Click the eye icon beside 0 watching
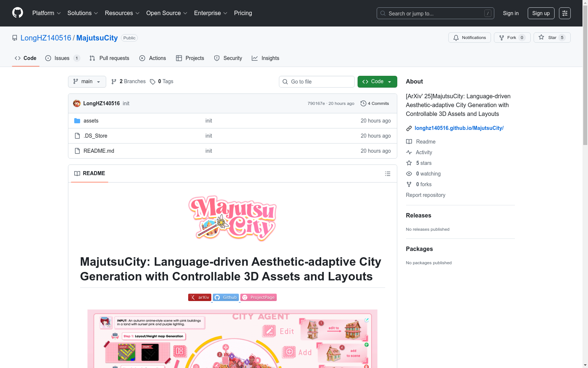Viewport: 588px width, 368px height. (x=409, y=174)
